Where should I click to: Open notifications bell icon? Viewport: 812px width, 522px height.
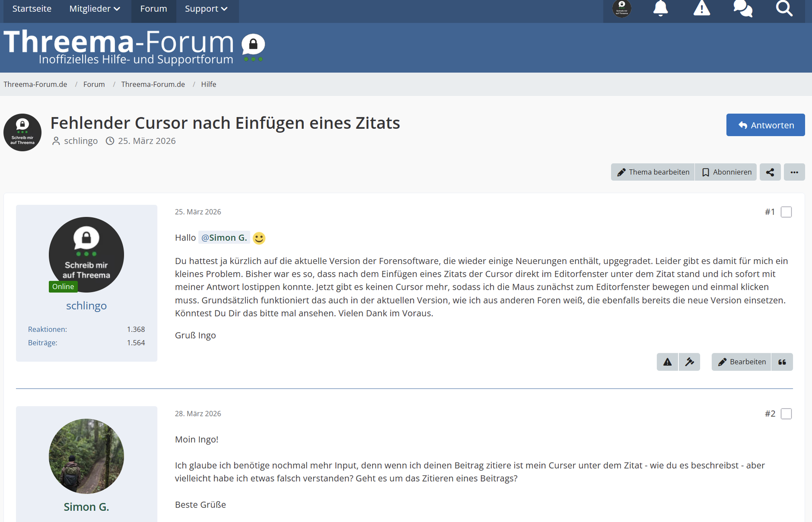tap(661, 8)
